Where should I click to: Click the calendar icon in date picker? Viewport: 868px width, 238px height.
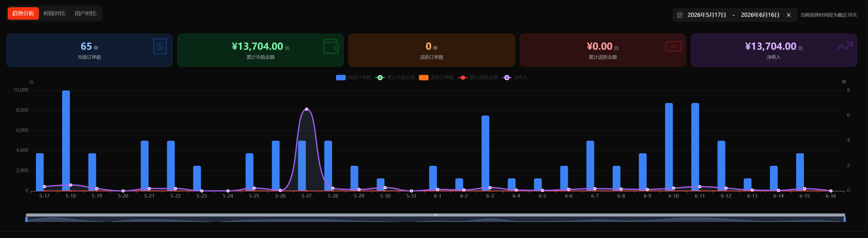click(680, 15)
